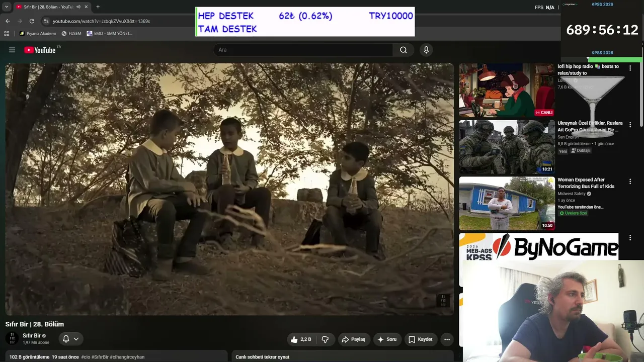The height and width of the screenshot is (362, 644).
Task: Open the tab search dropdown arrow
Action: point(7,7)
